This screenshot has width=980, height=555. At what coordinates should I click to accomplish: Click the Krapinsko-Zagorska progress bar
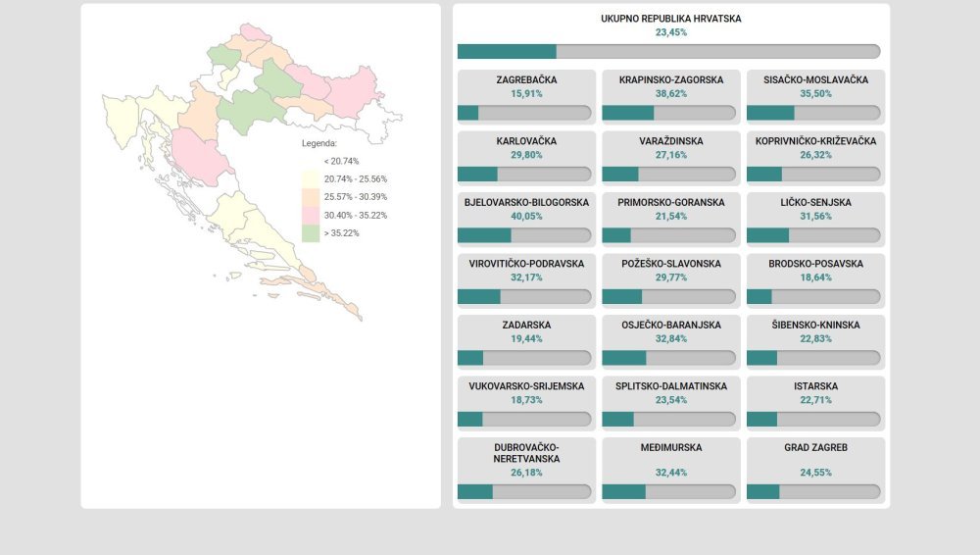tap(668, 113)
